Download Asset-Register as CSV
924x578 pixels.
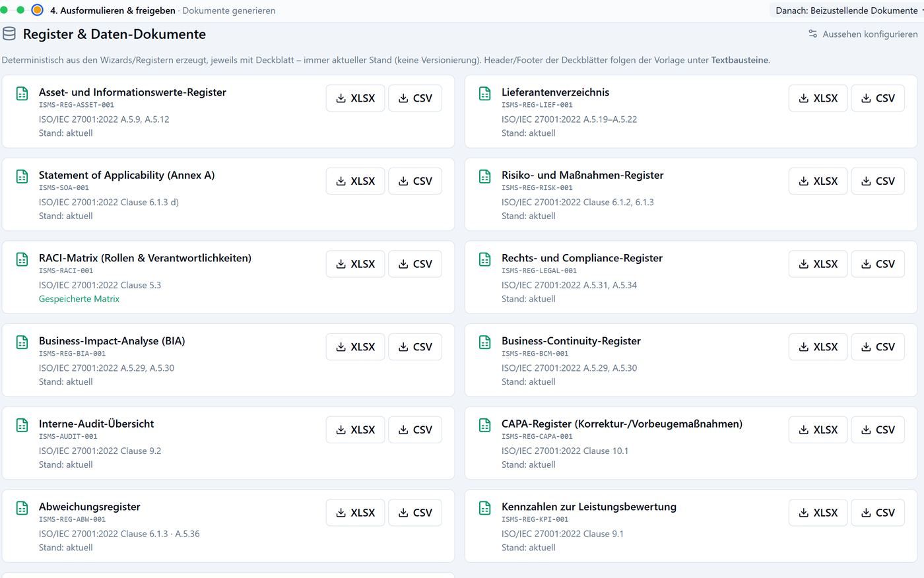click(x=415, y=98)
